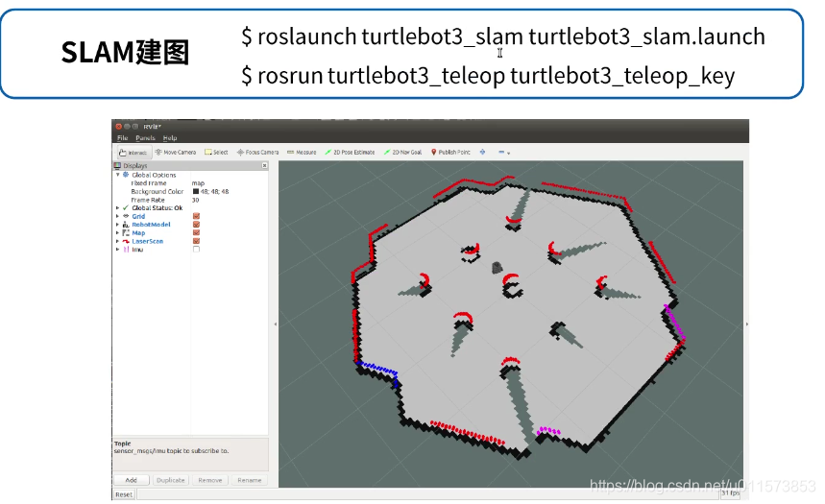Expand the RobotModel display node

tap(118, 225)
